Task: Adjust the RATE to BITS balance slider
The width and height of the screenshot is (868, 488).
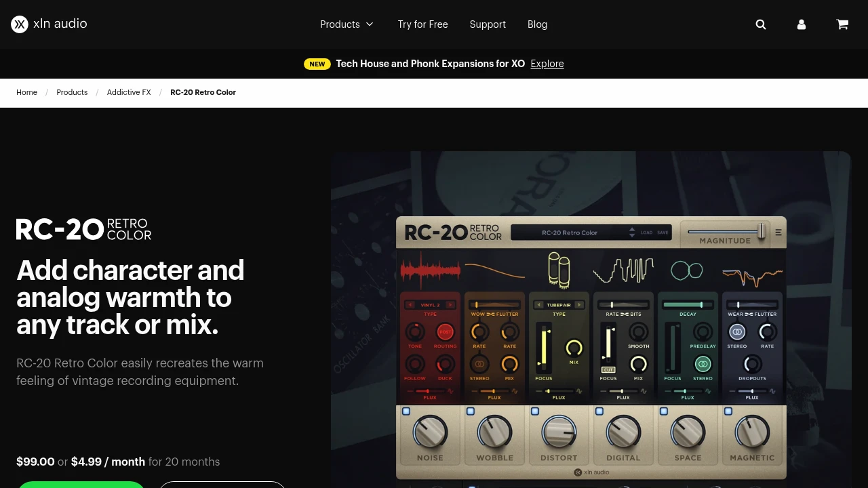Action: tap(623, 305)
